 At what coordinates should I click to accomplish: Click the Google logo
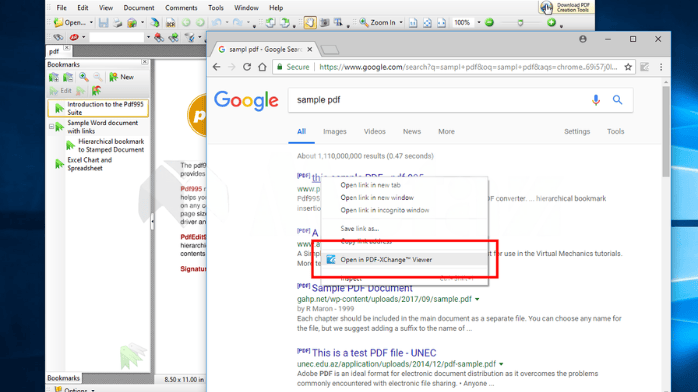click(x=246, y=101)
